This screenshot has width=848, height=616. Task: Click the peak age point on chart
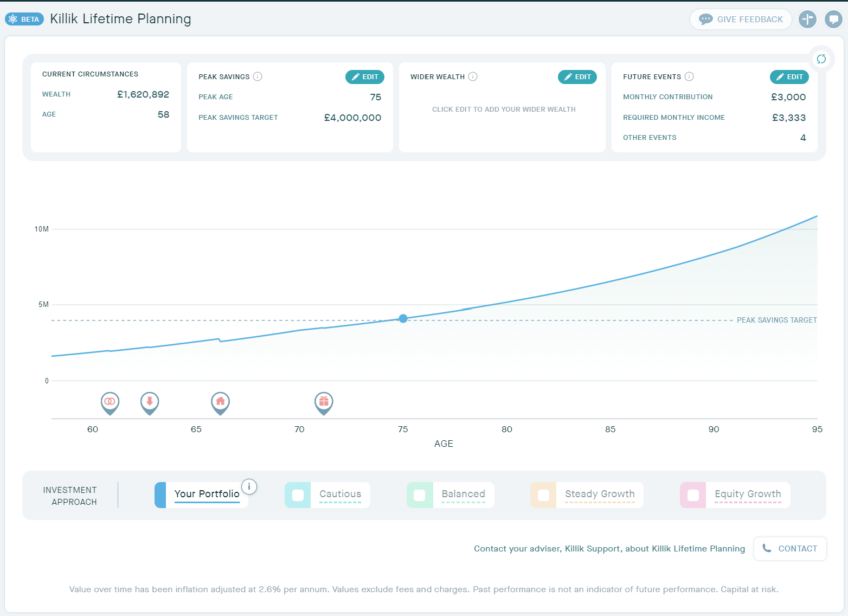pos(403,319)
